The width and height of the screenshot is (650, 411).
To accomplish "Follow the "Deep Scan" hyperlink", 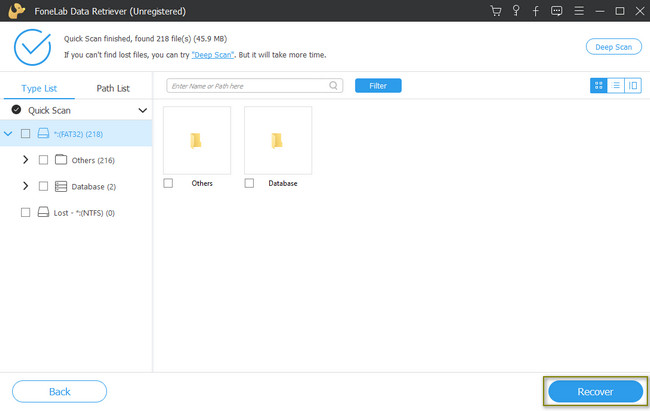I will [x=213, y=55].
